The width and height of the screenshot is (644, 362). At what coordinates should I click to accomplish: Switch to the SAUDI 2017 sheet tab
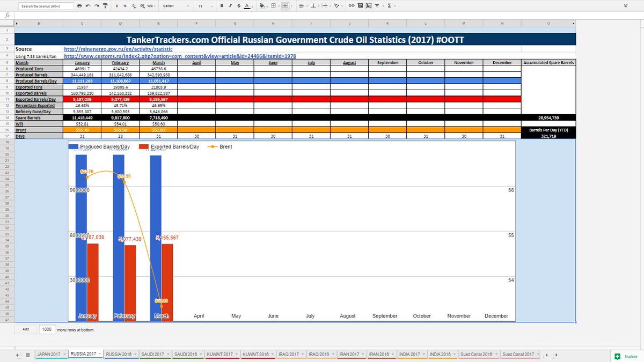[x=153, y=355]
